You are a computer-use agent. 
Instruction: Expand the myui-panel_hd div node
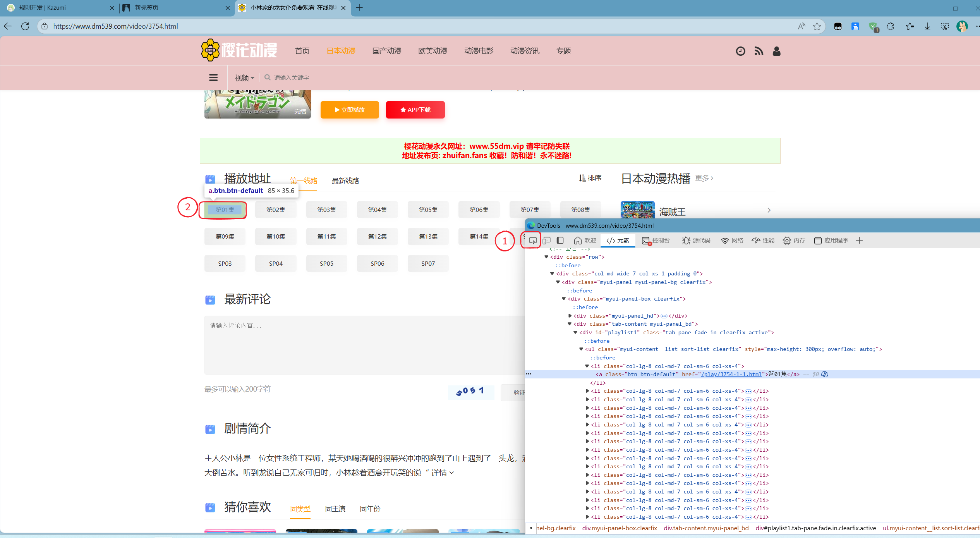point(570,316)
